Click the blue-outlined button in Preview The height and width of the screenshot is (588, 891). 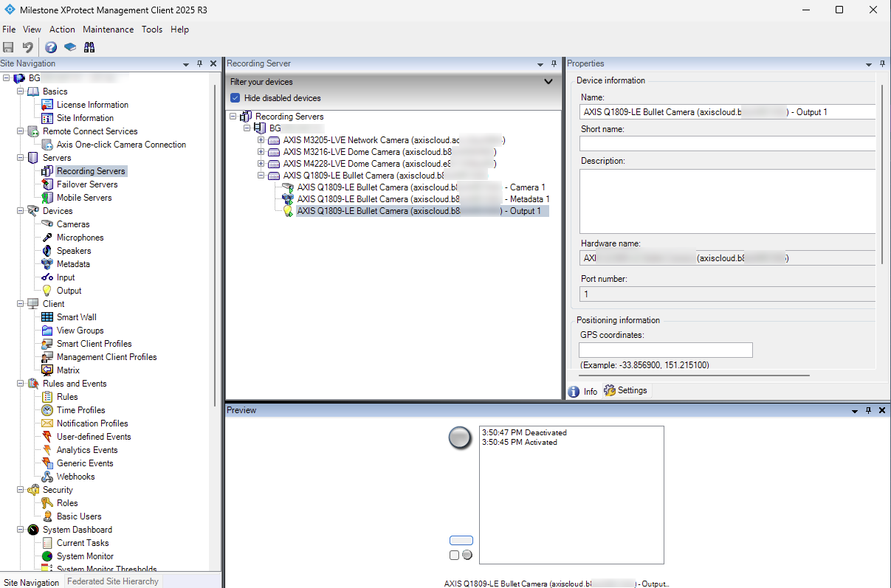pos(461,541)
